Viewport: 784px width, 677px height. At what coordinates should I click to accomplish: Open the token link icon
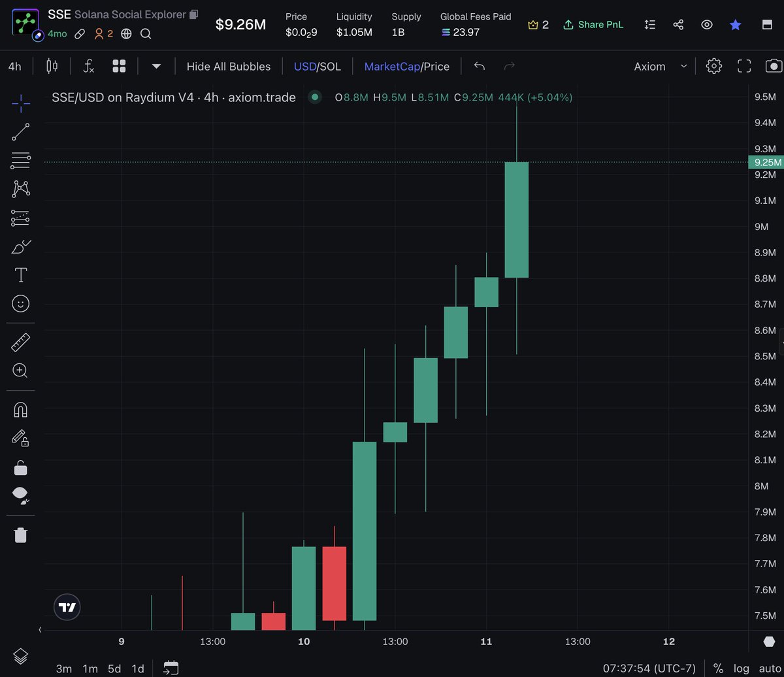tap(80, 33)
